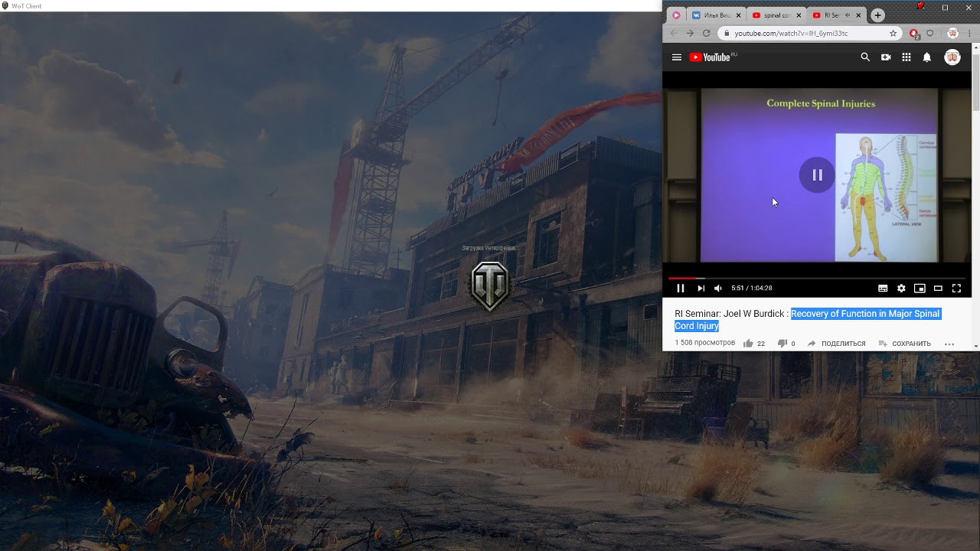Click the video title 'RI Seminar: Joel W Burdick'

[x=730, y=314]
